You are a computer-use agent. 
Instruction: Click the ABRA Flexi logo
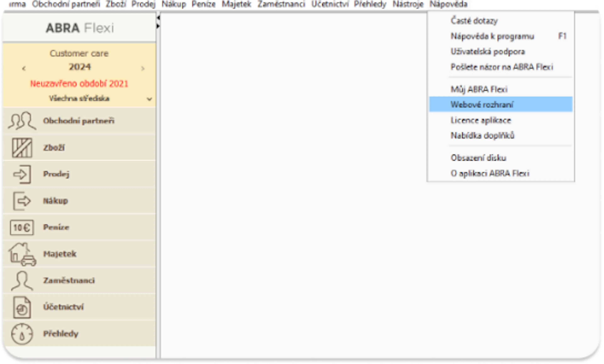pos(80,28)
